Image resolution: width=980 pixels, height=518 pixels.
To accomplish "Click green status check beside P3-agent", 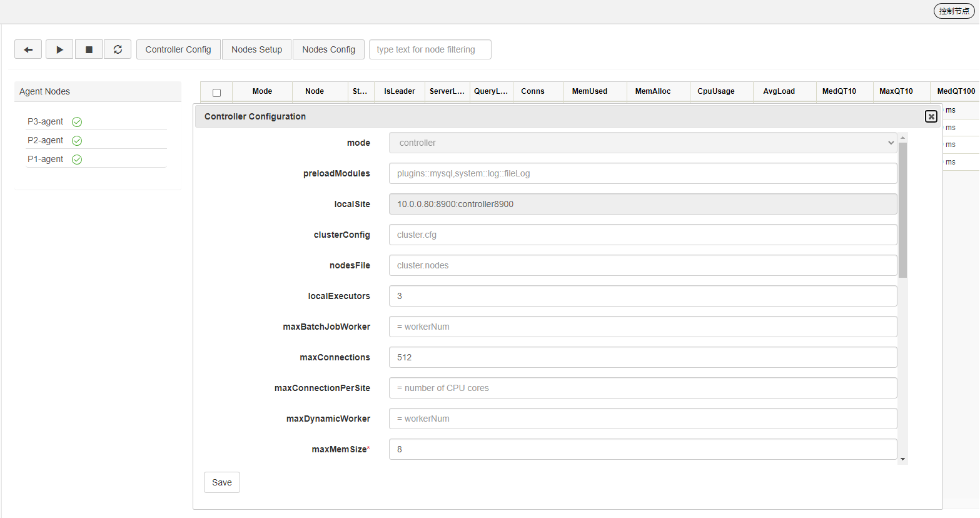I will click(77, 122).
